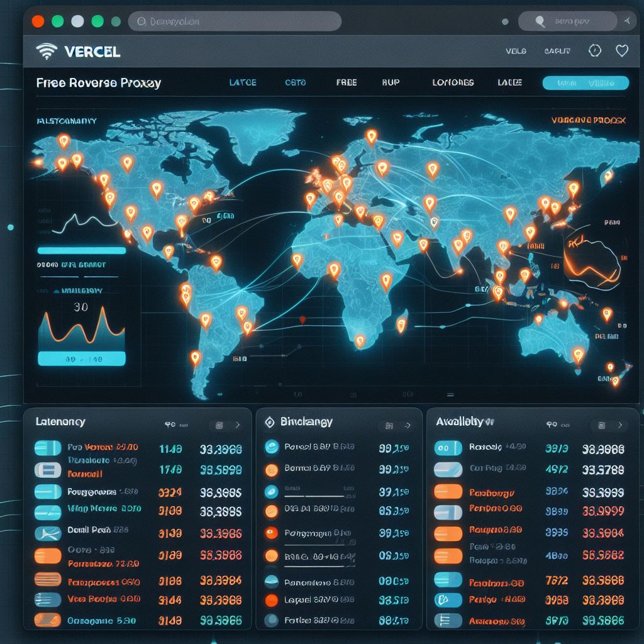Viewport: 644px width, 644px height.
Task: Select the LONDRES menu item in the navbar
Action: (453, 82)
